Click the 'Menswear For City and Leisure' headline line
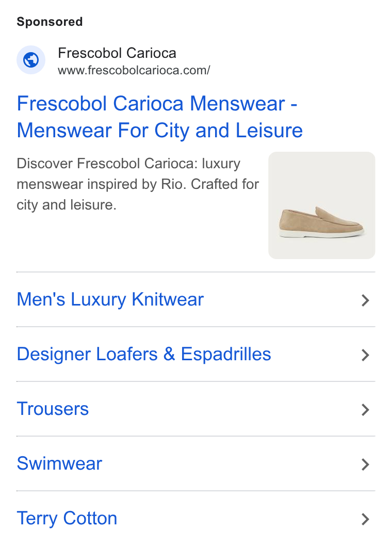392x545 pixels. (160, 131)
